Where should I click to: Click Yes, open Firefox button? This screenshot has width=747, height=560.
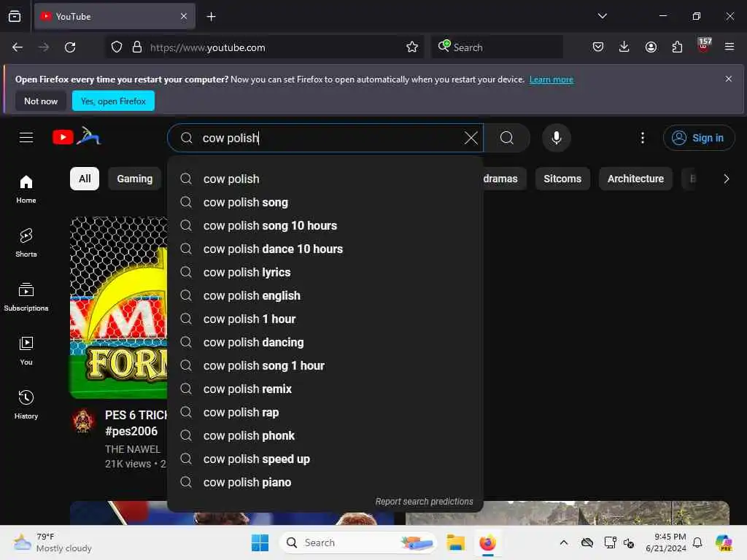113,101
